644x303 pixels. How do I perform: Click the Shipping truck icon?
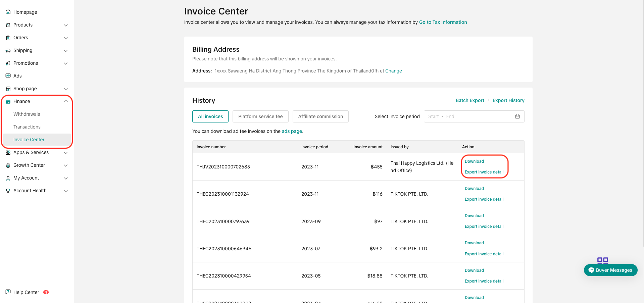pyautogui.click(x=8, y=50)
